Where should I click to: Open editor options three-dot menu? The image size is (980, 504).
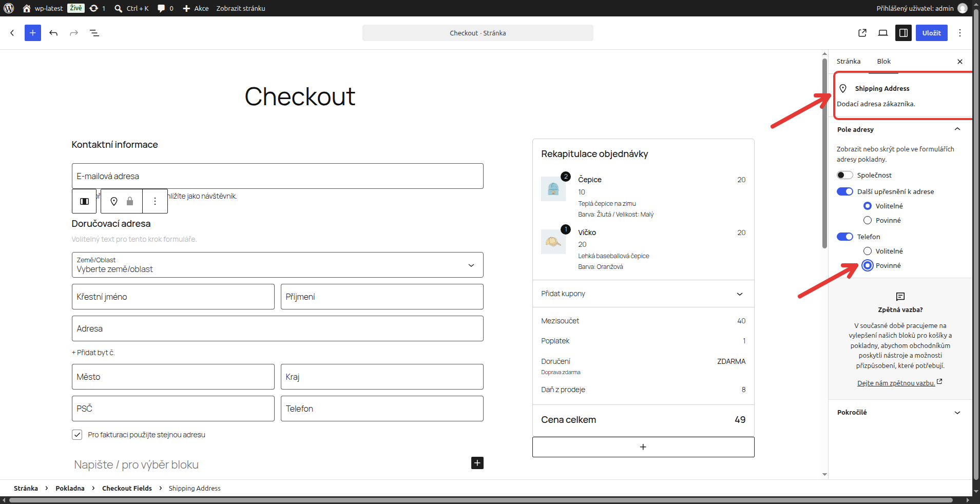[960, 33]
